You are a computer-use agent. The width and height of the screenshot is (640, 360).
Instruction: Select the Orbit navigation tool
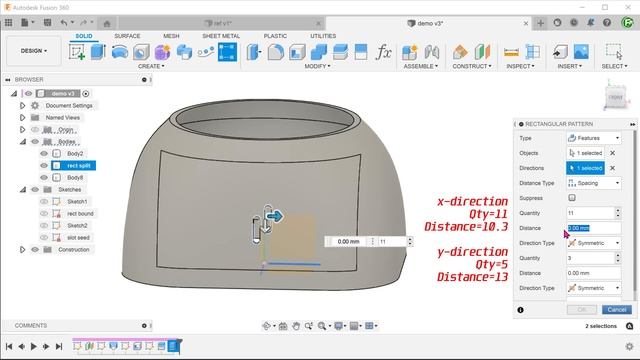[267, 326]
